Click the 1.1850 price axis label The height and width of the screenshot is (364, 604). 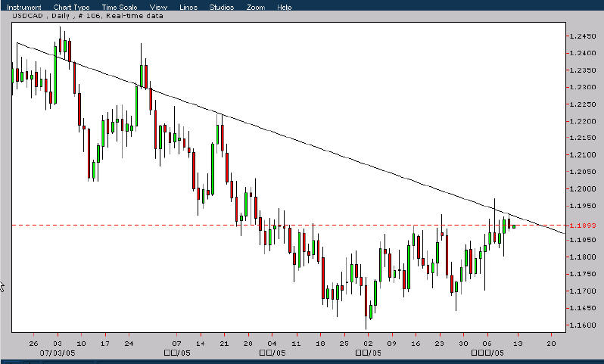[583, 240]
